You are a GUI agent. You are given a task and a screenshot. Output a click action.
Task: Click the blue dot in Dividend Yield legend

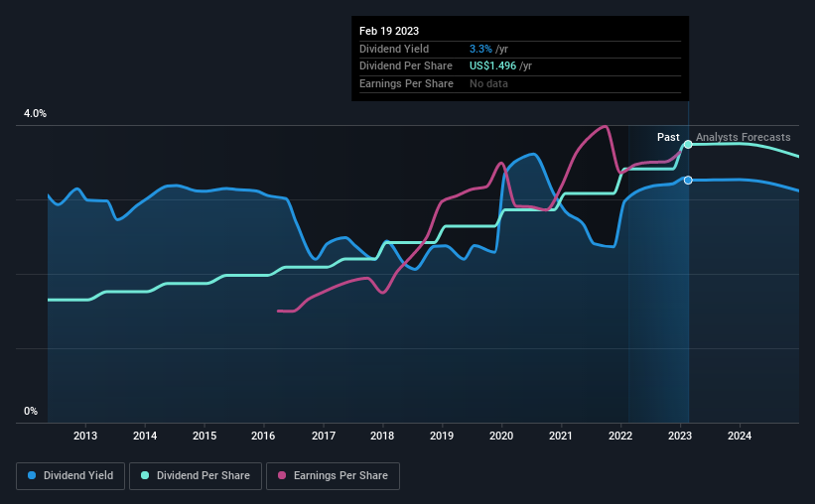32,475
